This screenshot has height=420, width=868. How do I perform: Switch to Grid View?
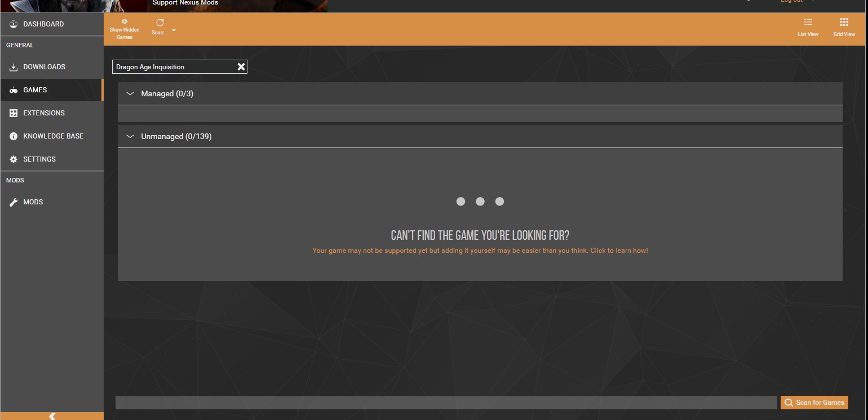(x=844, y=28)
